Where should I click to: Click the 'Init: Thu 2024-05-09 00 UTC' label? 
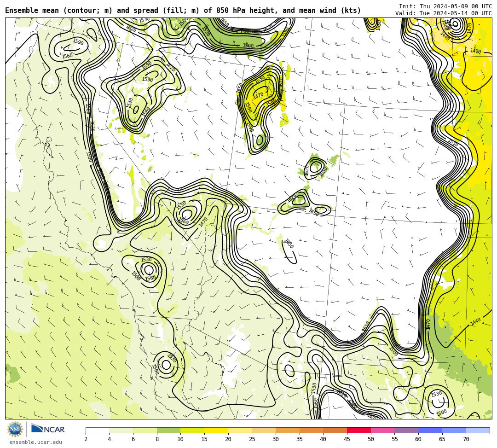point(445,6)
